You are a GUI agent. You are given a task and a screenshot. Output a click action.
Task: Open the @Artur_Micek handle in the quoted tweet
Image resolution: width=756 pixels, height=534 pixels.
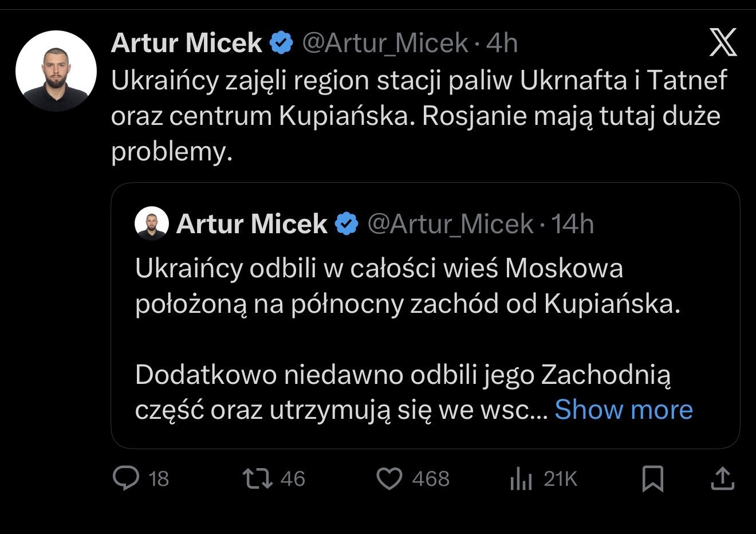[x=450, y=223]
